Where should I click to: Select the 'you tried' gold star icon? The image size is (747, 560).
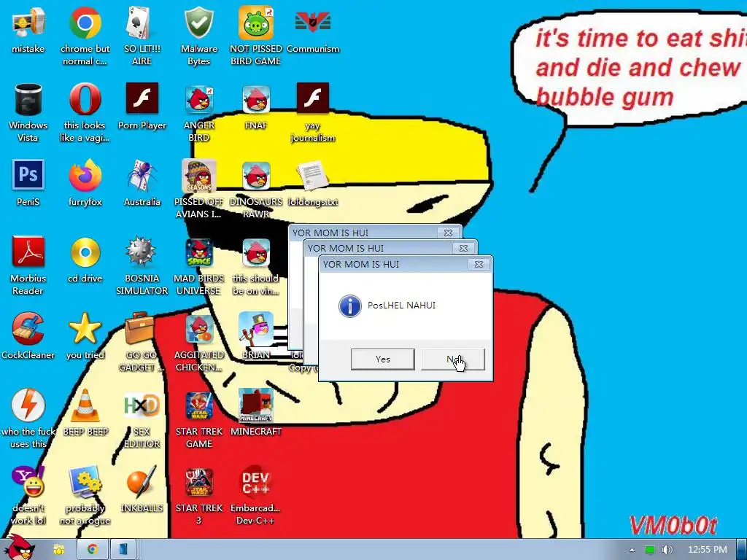[85, 329]
